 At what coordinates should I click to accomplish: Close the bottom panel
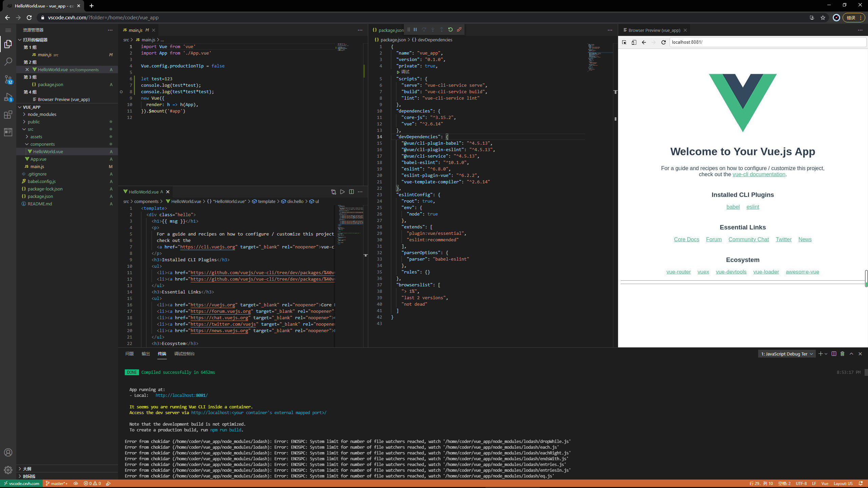860,354
